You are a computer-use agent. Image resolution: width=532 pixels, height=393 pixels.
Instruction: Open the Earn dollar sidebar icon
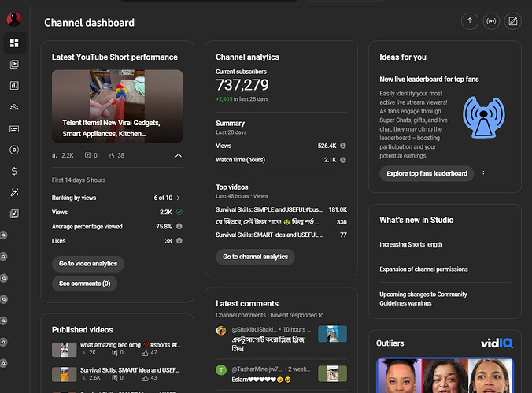tap(14, 171)
